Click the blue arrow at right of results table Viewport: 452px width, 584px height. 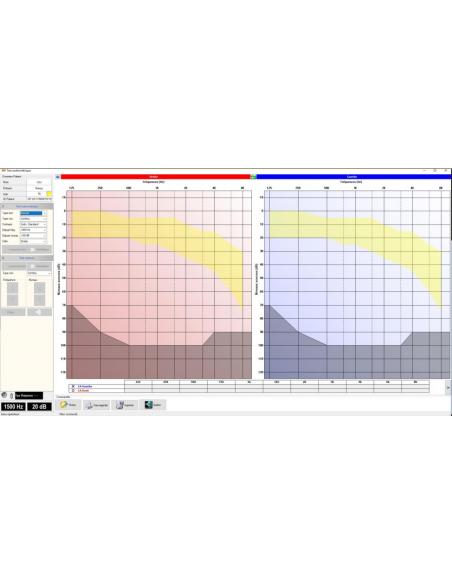coord(448,387)
